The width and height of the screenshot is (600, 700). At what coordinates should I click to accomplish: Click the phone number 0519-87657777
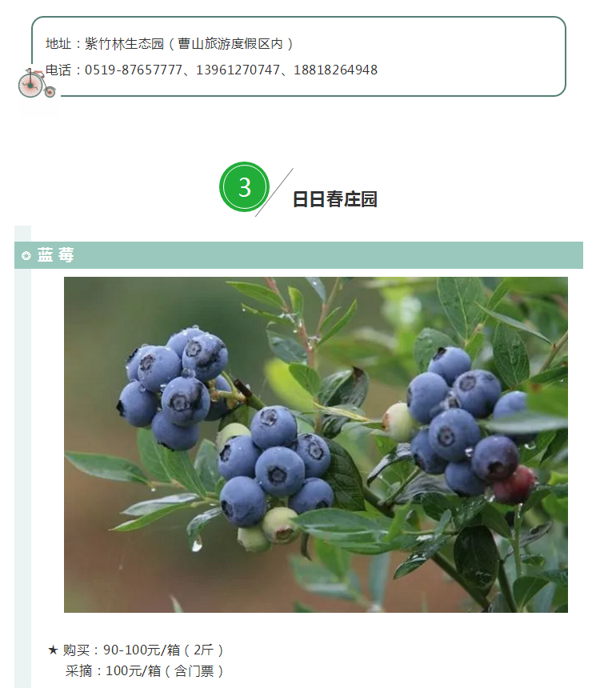click(134, 70)
